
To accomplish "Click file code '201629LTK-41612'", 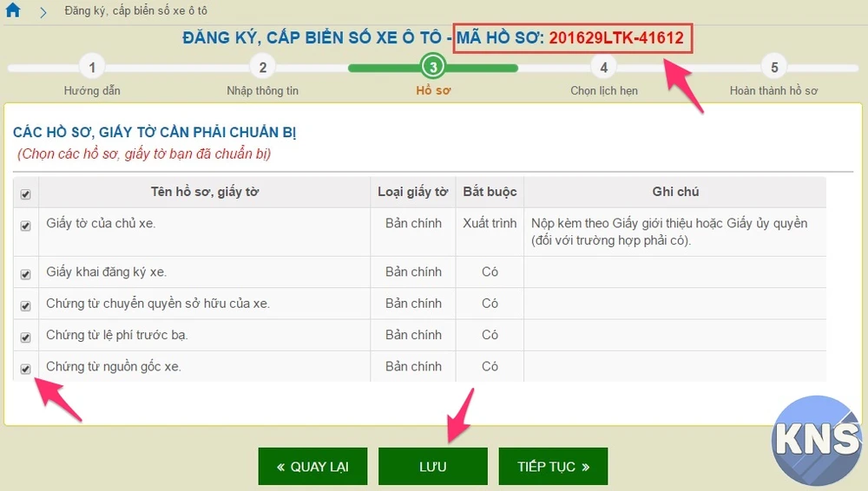I will coord(616,37).
